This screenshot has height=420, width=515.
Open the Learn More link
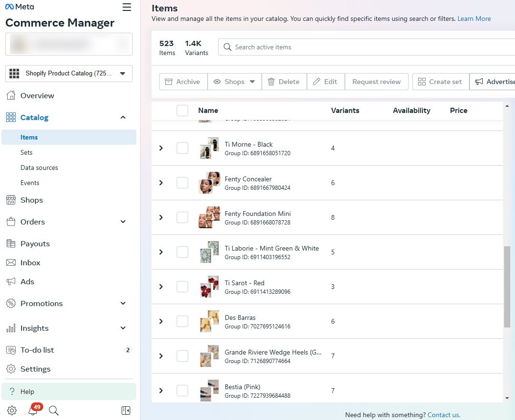pyautogui.click(x=474, y=19)
